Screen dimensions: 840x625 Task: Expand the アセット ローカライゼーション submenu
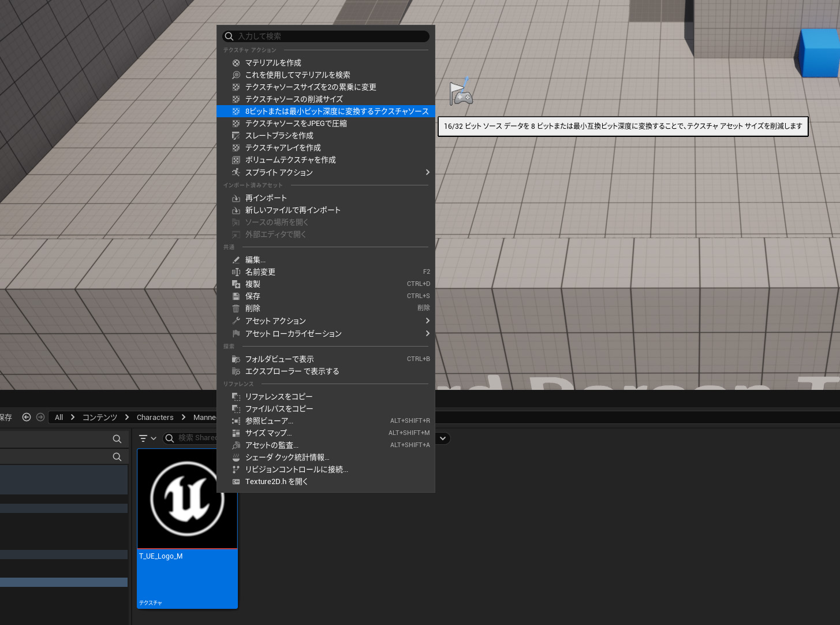(293, 333)
